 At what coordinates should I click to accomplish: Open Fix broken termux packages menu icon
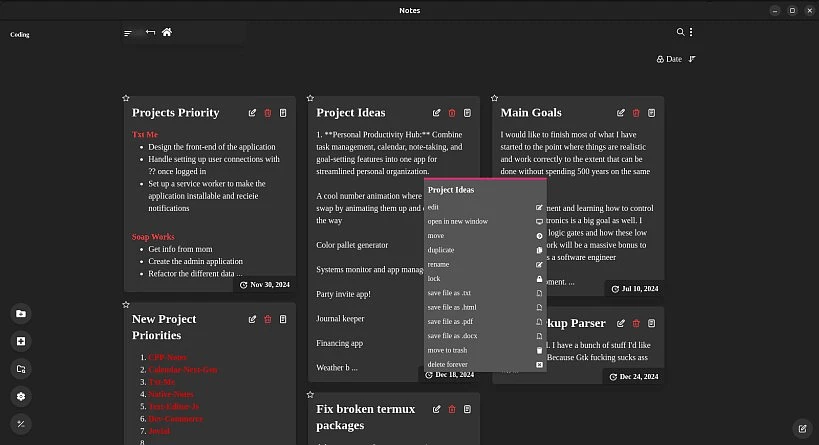[467, 409]
